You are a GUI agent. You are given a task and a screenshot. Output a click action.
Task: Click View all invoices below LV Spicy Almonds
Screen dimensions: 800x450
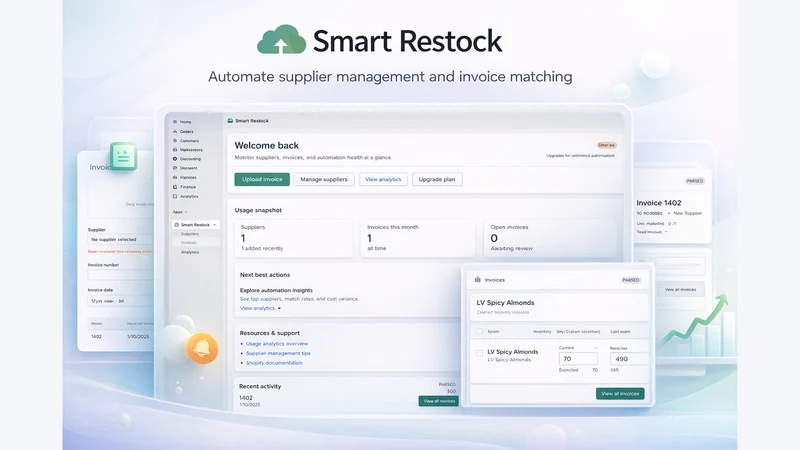click(x=620, y=394)
